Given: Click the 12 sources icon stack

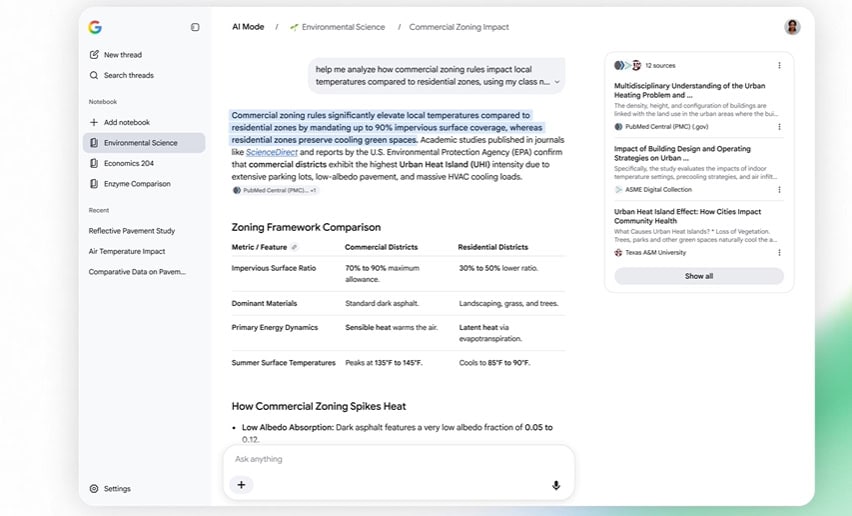Looking at the screenshot, I should (x=628, y=66).
